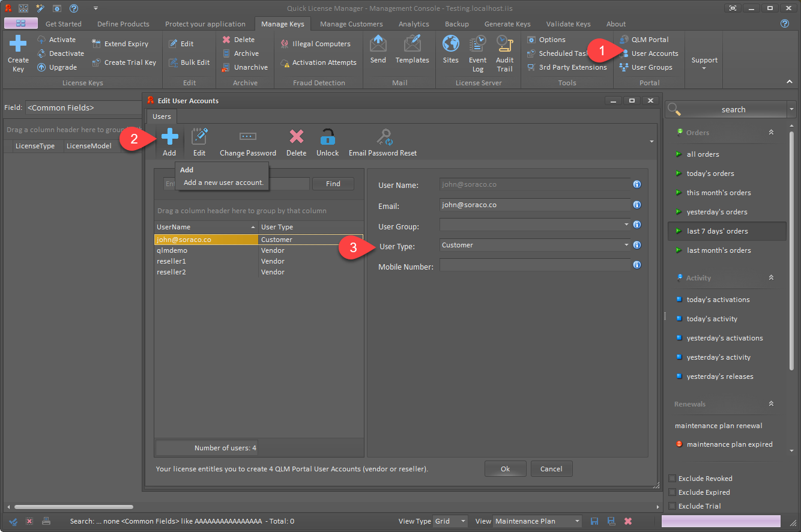Open Illegal Computers fraud detection
The image size is (801, 532).
(x=316, y=44)
